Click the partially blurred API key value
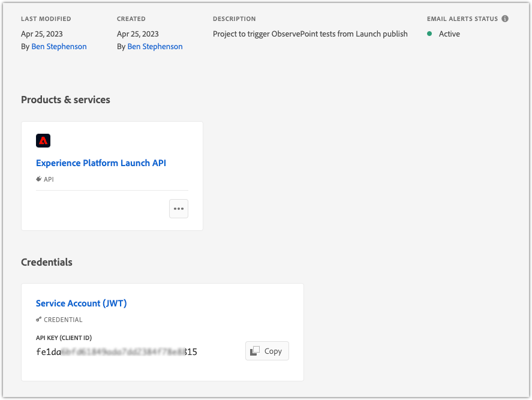 point(117,352)
